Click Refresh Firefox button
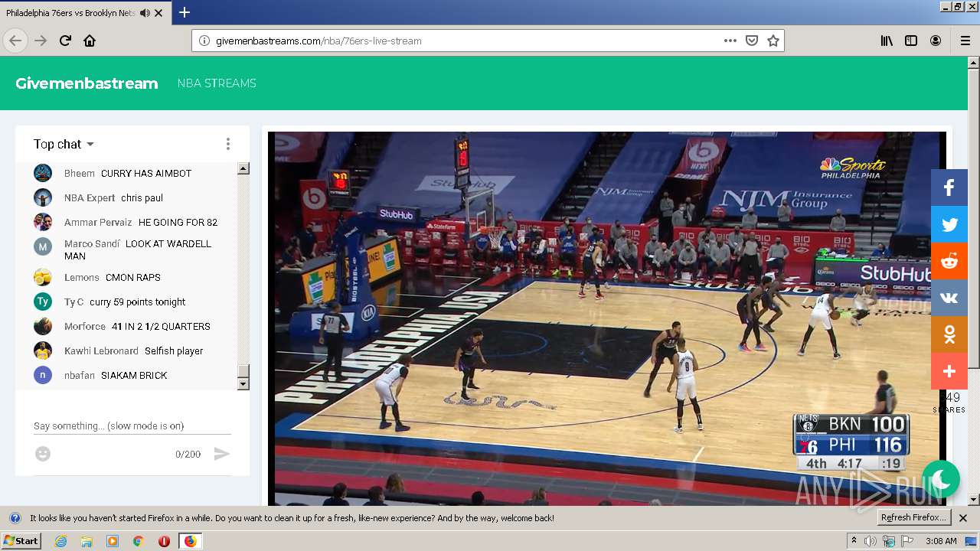Screen dimensions: 980x551 click(913, 517)
